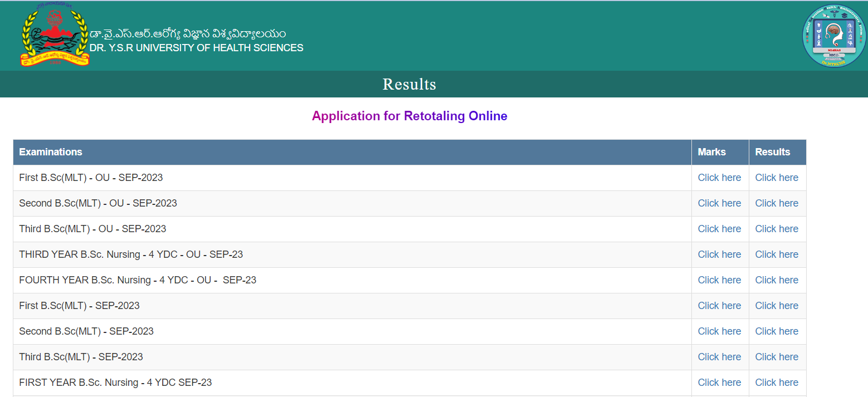Click the Marks column header

point(720,152)
